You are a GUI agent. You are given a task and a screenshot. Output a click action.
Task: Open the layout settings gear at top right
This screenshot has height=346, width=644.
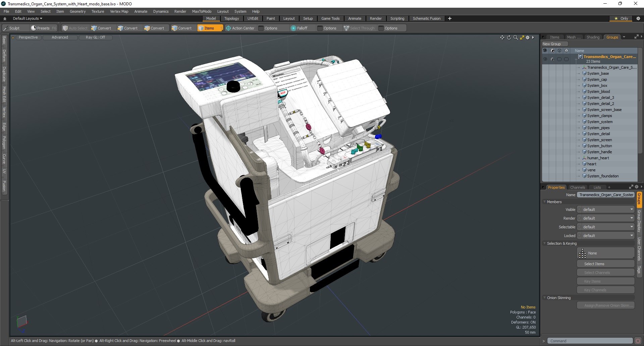(638, 18)
